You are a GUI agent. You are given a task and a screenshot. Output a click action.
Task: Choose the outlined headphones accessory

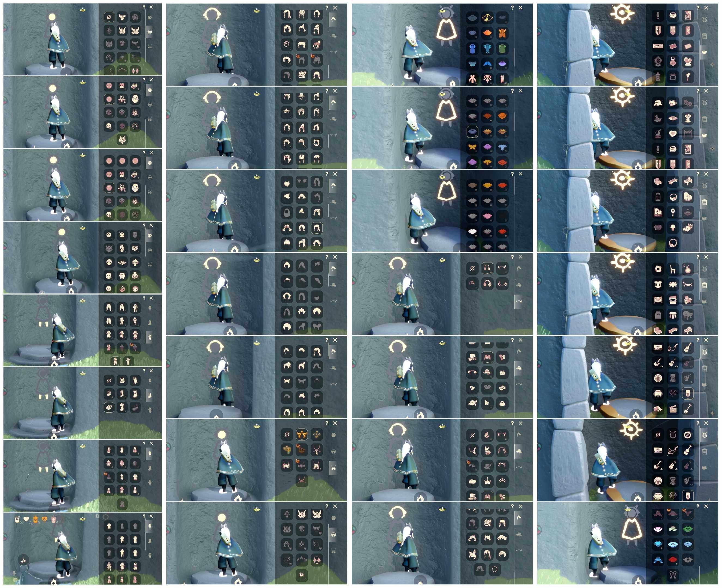point(487,269)
